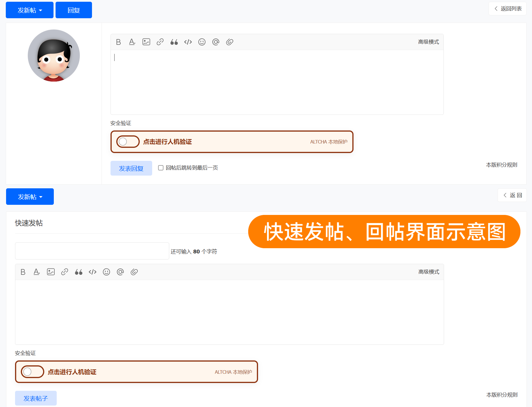Switch reply editor to 高级模式
This screenshot has height=407, width=532.
(x=428, y=42)
